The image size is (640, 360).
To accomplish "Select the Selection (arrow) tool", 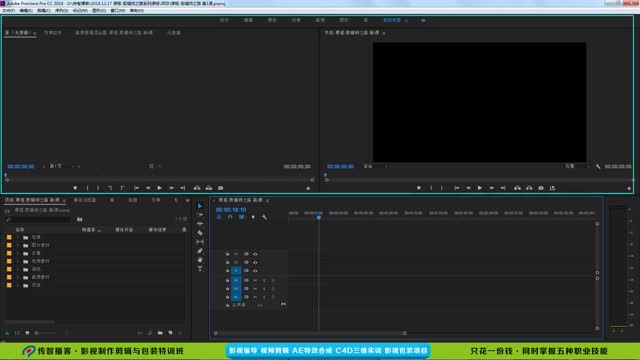I will pyautogui.click(x=200, y=206).
